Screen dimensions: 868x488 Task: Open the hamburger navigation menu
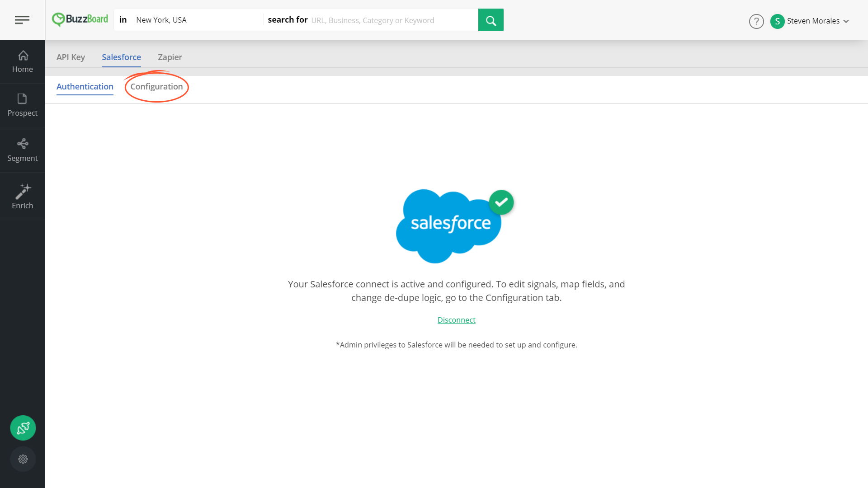click(22, 20)
